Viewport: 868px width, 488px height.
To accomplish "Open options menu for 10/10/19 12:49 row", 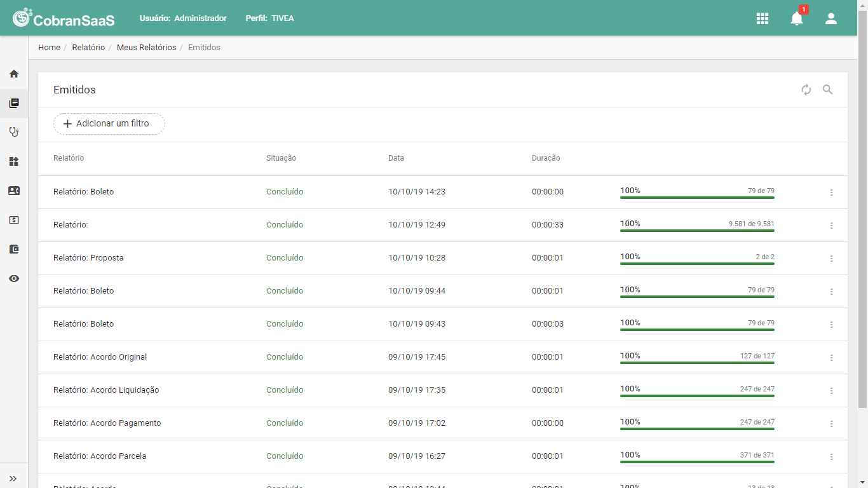I will [831, 226].
